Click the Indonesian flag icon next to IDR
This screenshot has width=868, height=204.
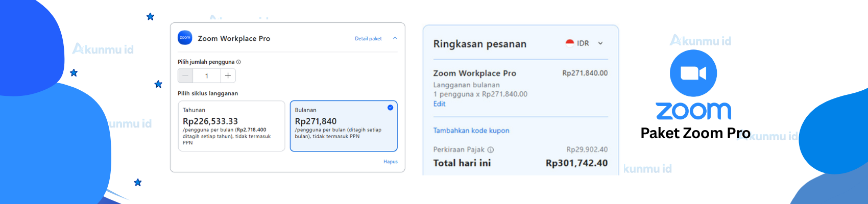click(x=570, y=43)
